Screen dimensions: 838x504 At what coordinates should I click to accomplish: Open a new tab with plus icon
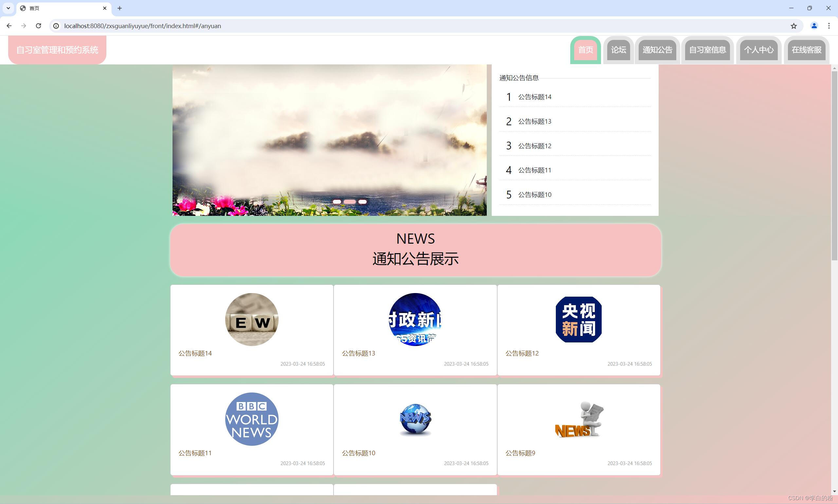(x=119, y=8)
